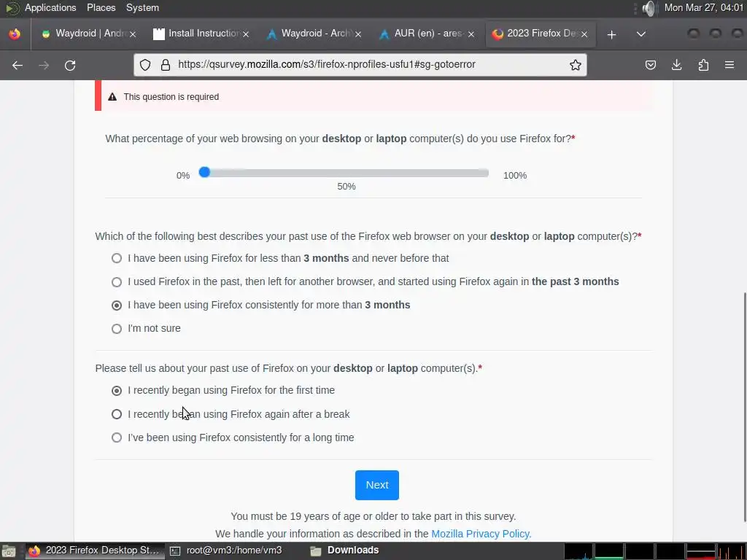Viewport: 747px width, 560px height.
Task: Click the system monitor graphs in panel
Action: click(x=654, y=551)
